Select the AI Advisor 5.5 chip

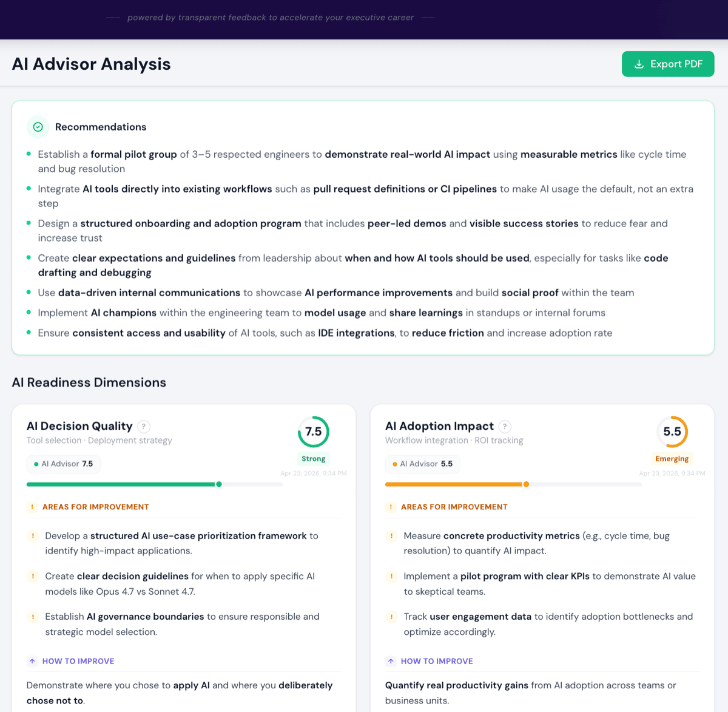[x=423, y=464]
